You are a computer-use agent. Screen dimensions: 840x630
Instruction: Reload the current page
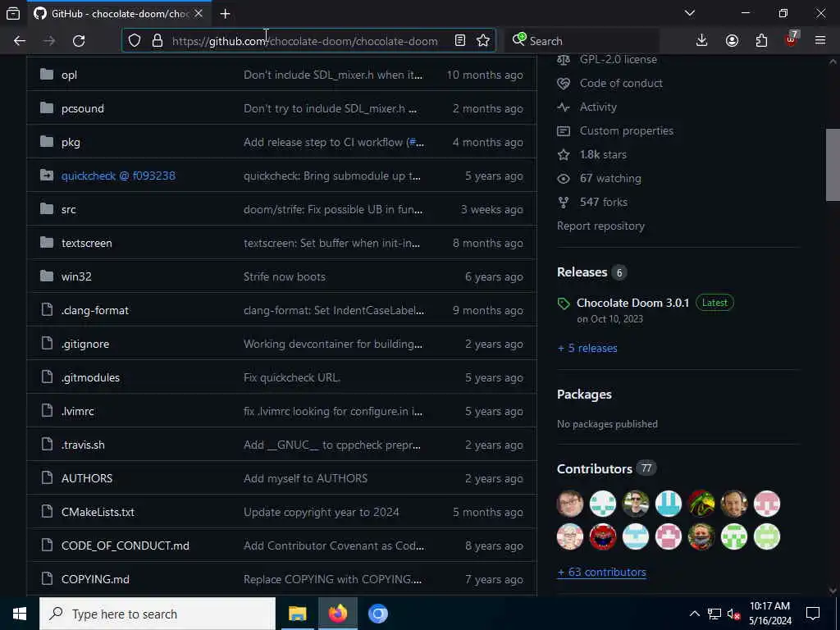tap(79, 41)
